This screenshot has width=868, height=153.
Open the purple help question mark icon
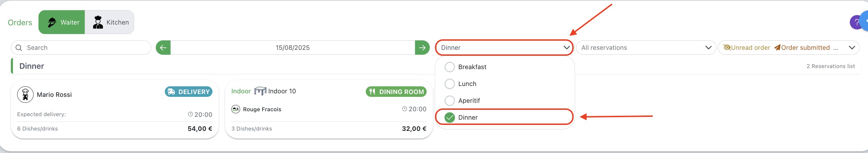856,22
